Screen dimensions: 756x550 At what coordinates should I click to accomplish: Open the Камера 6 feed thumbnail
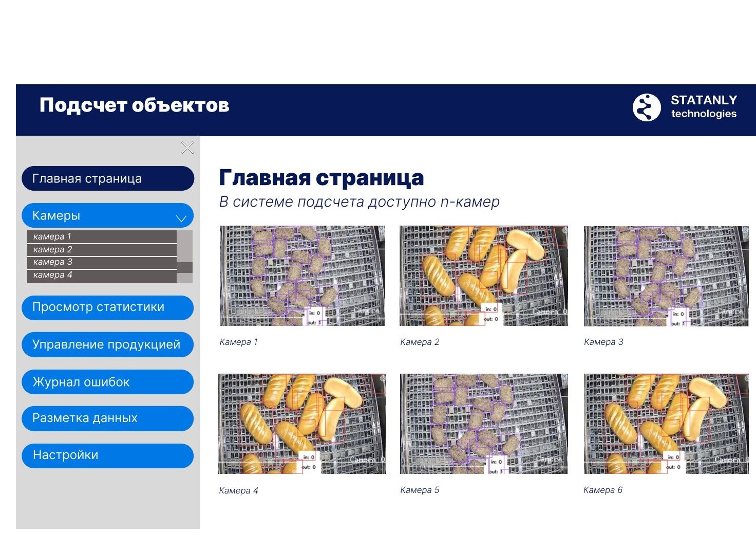(x=666, y=424)
